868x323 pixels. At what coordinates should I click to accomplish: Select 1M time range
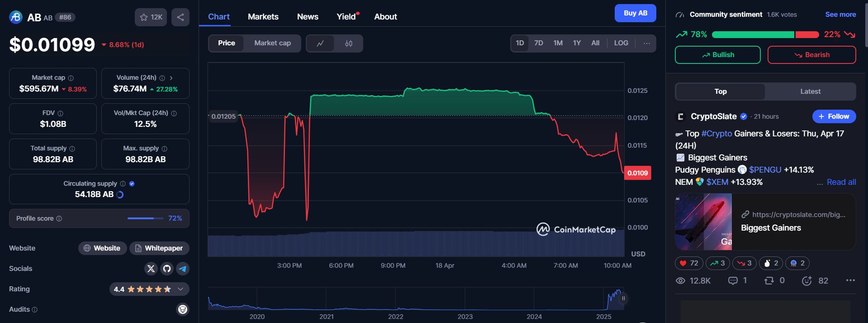coord(558,43)
